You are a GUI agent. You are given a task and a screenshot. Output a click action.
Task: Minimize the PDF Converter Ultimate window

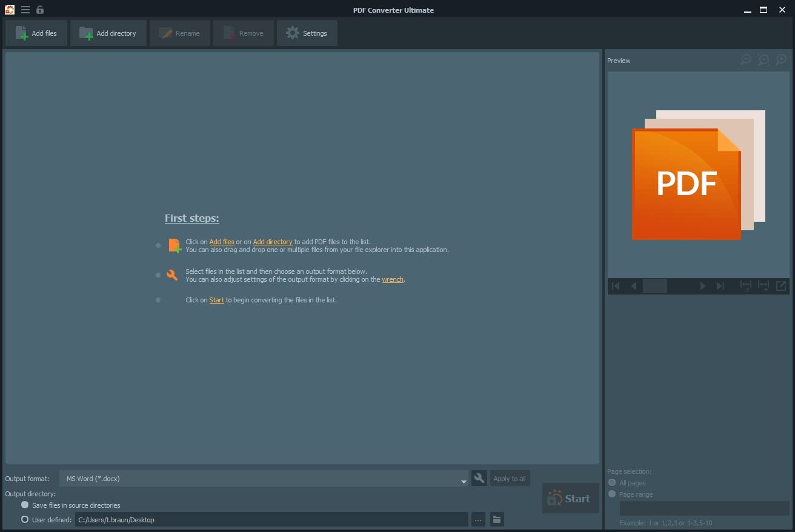pos(747,10)
